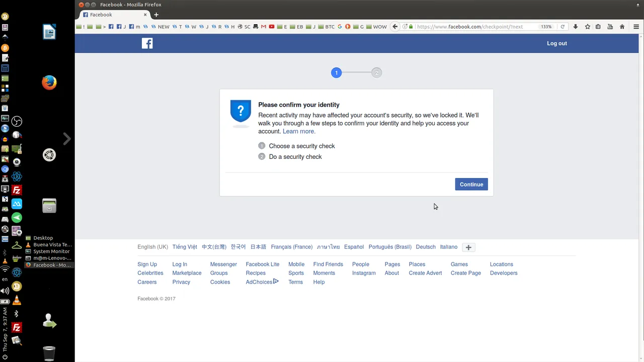Click the Firefox icon on the dark panel

pos(49,82)
